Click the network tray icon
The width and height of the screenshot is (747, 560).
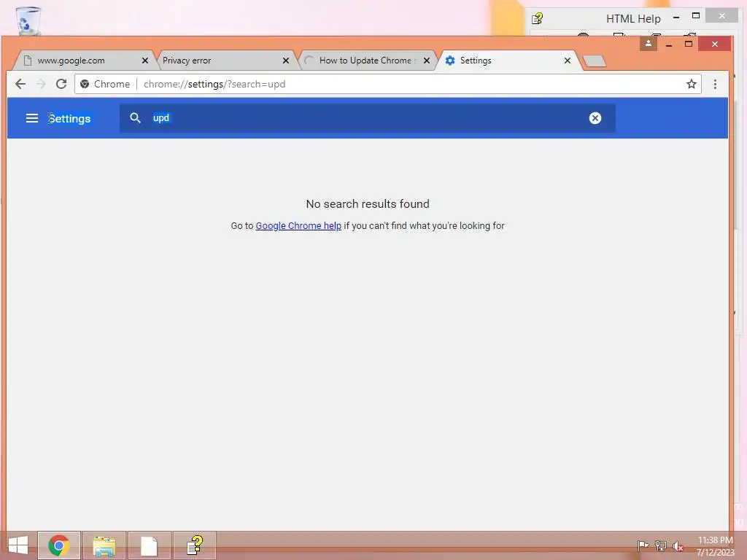(x=660, y=545)
